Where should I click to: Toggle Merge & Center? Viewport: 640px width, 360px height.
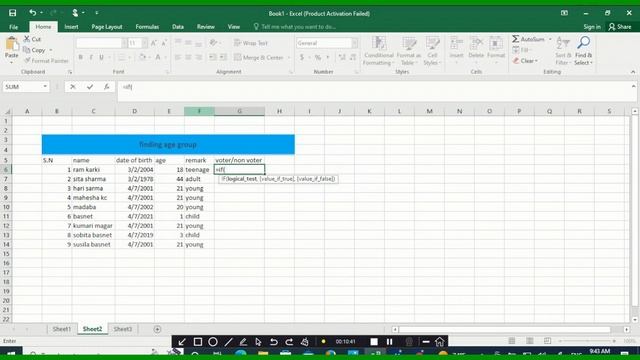tap(259, 58)
